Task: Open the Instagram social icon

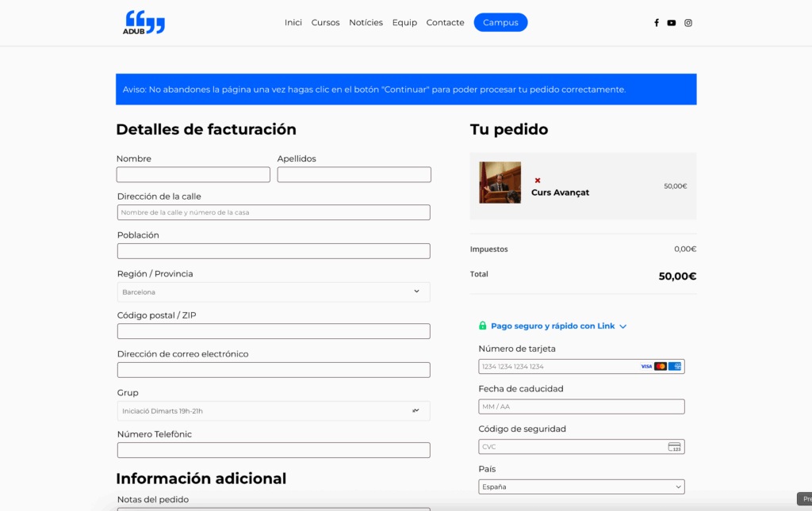Action: (x=688, y=23)
